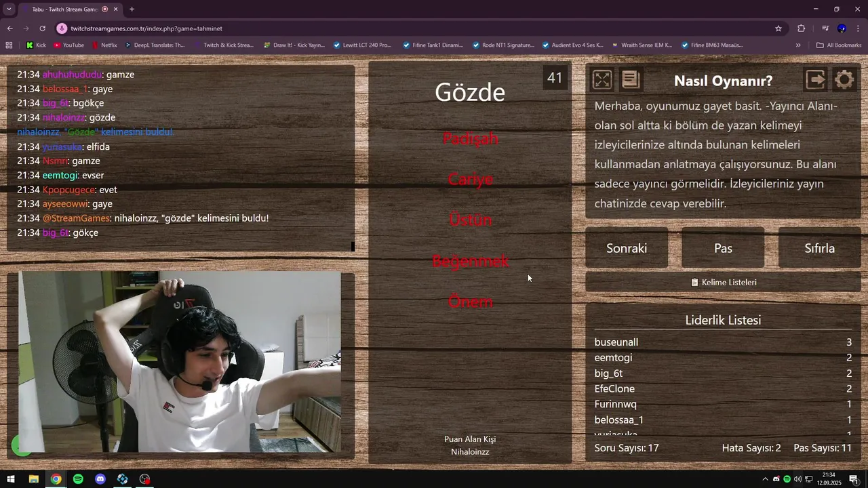Open the Fifine Tank1 Dinamik bookmark

[x=432, y=45]
